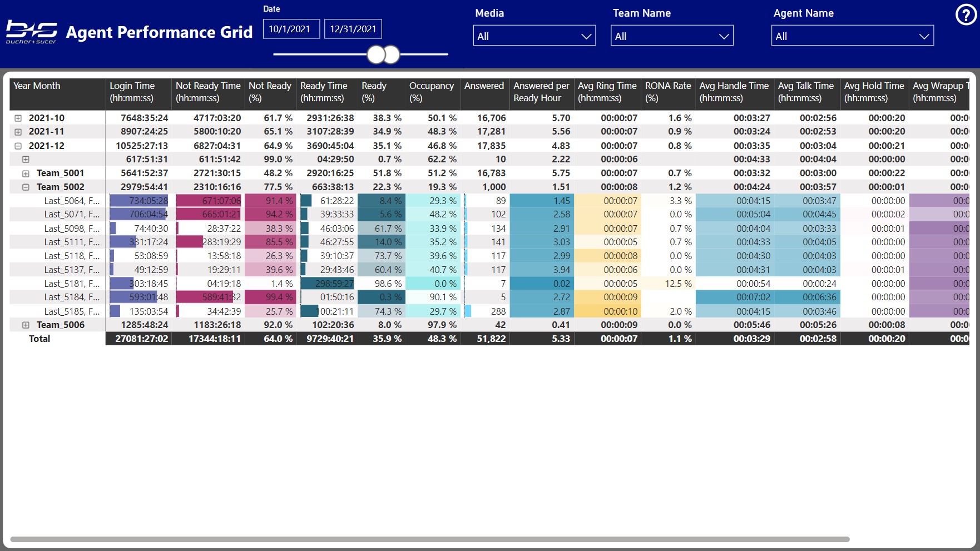This screenshot has width=980, height=551.
Task: Open the help question mark icon
Action: pos(966,15)
